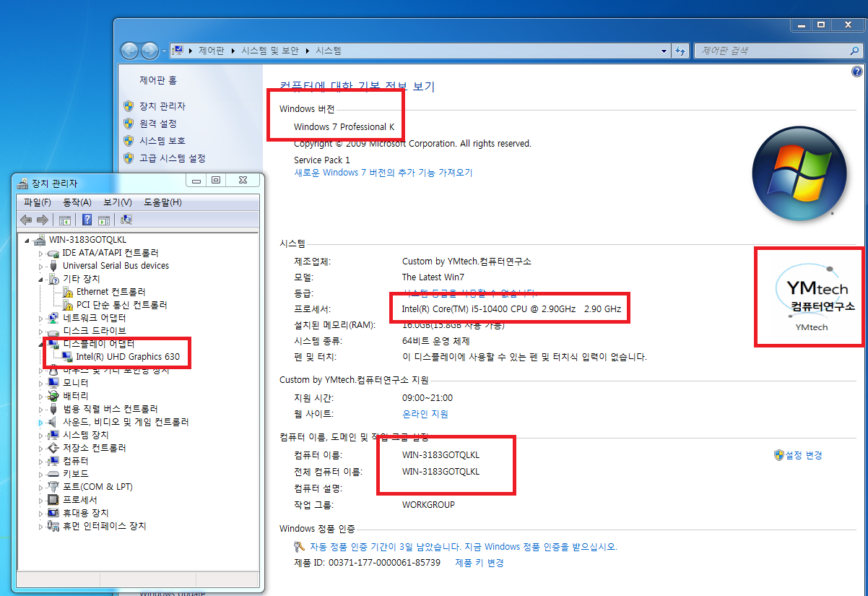Image resolution: width=868 pixels, height=596 pixels.
Task: Click the control panel window Back button
Action: (x=130, y=51)
